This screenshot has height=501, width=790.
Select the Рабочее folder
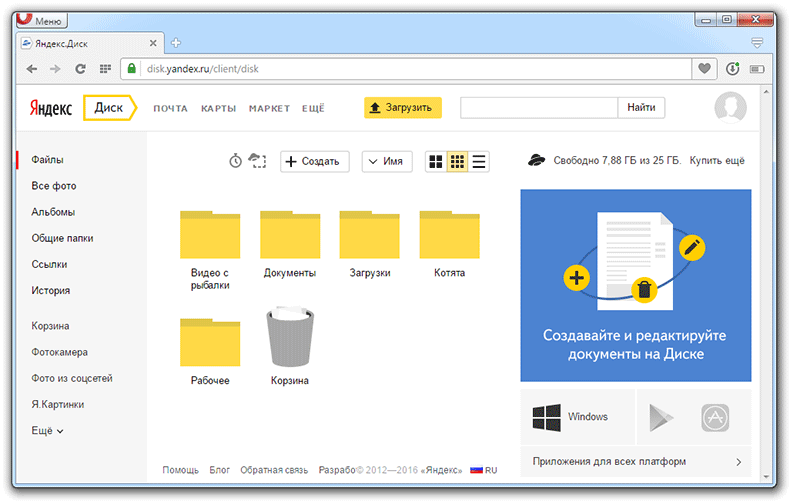pyautogui.click(x=210, y=352)
